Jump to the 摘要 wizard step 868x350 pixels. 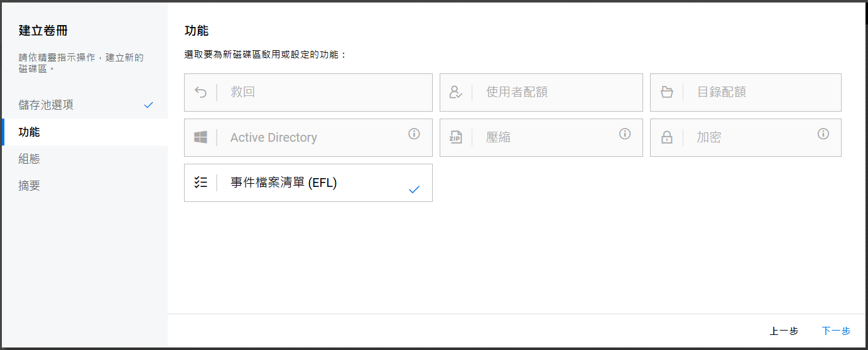30,186
